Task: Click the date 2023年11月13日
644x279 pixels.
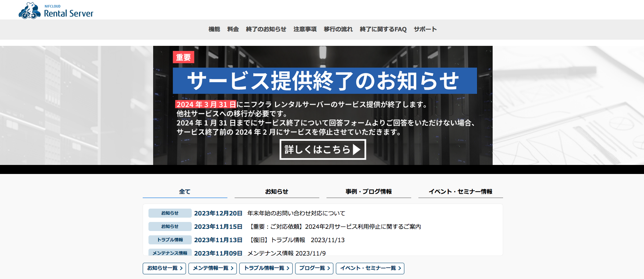Action: pos(218,240)
